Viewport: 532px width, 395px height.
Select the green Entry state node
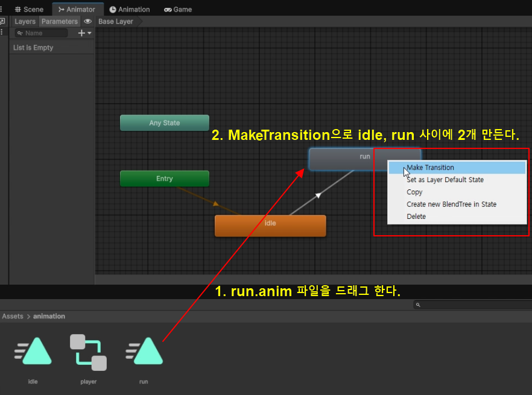click(x=165, y=179)
